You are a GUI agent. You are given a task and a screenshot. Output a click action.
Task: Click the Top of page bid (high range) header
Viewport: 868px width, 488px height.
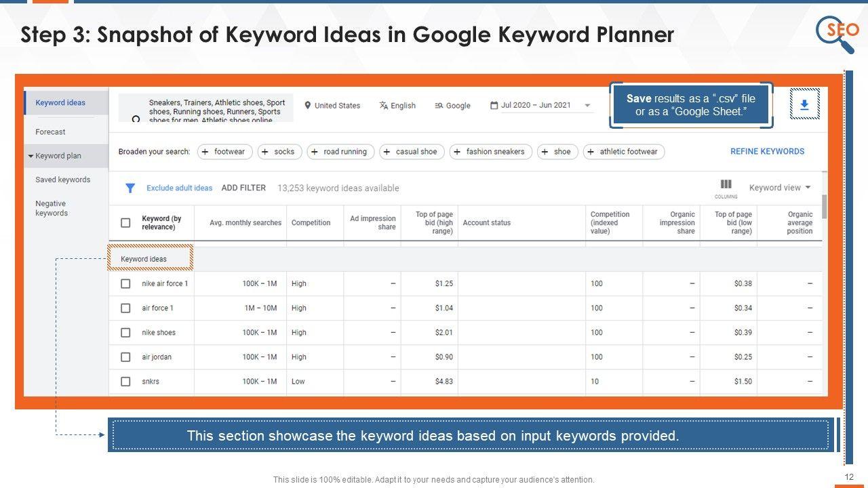pos(434,223)
